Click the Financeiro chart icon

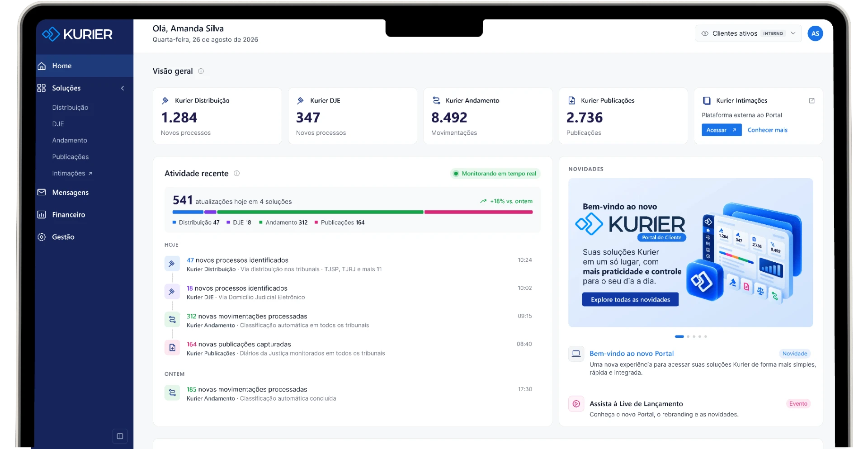tap(42, 215)
